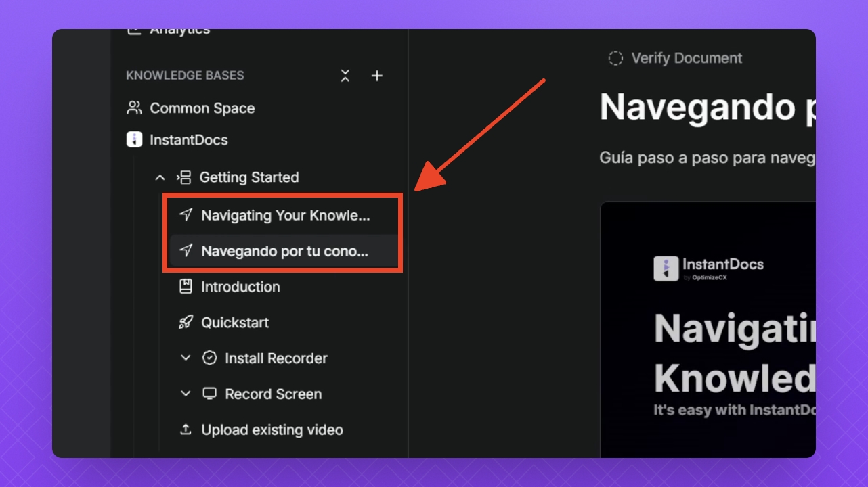Click the Quickstart rocket icon
Viewport: 868px width, 487px height.
point(186,323)
